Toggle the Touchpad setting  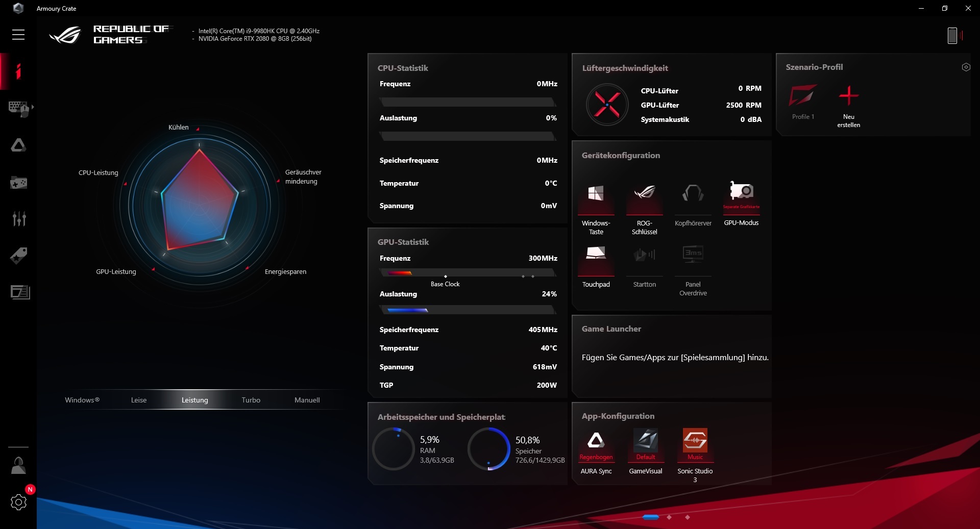tap(596, 254)
